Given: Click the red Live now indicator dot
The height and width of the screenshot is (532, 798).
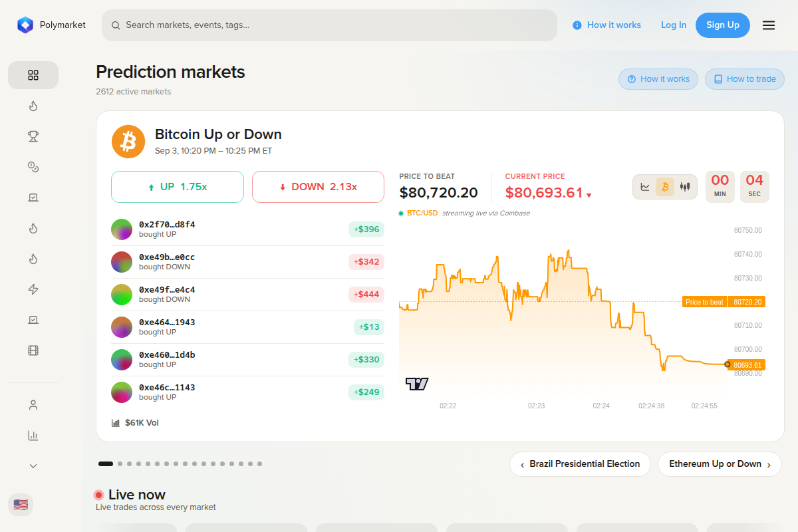Looking at the screenshot, I should [x=99, y=495].
